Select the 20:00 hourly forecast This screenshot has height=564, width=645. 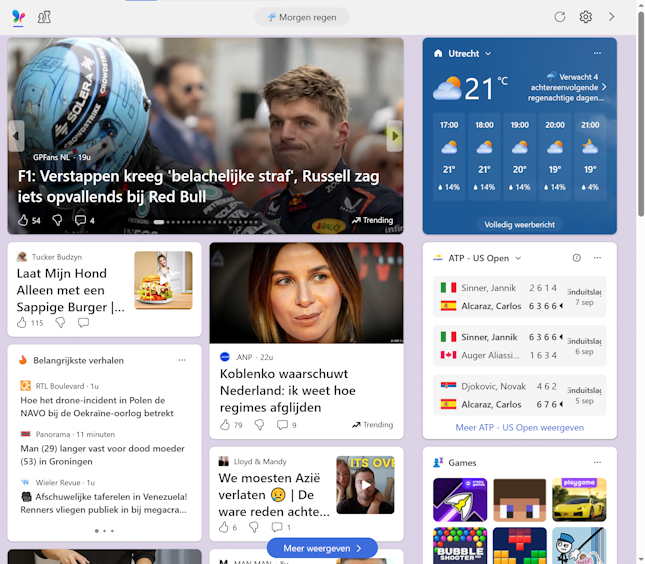click(x=555, y=156)
